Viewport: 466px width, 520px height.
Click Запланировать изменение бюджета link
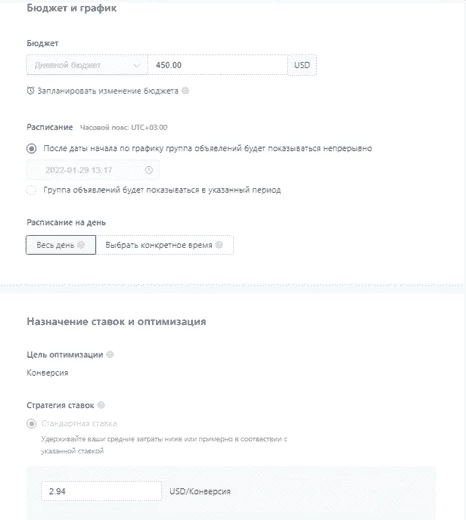point(108,91)
